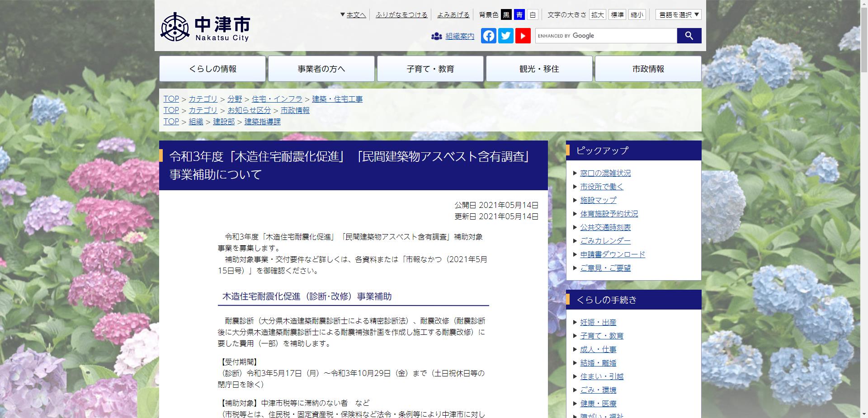Go to 建築指導課 in the breadcrumb
The height and width of the screenshot is (418, 868).
(261, 121)
